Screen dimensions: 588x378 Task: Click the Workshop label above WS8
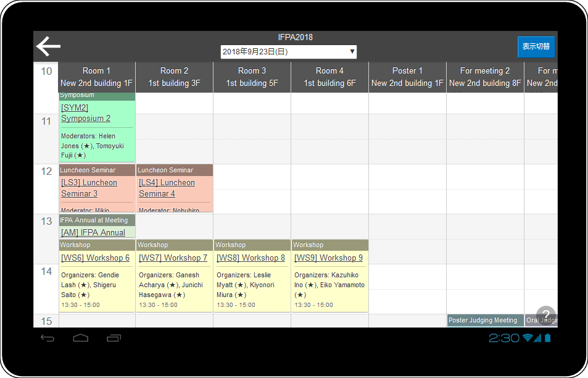(x=230, y=245)
